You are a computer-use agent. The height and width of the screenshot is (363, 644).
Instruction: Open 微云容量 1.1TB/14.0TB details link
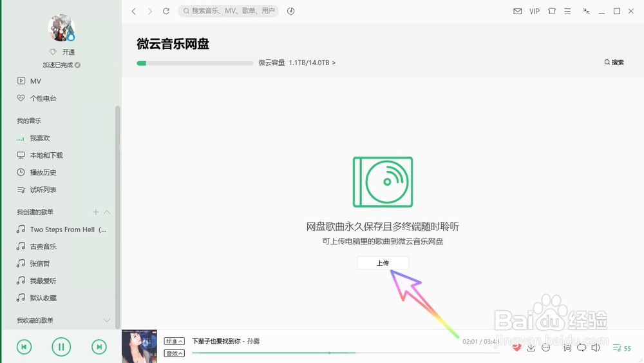[297, 63]
